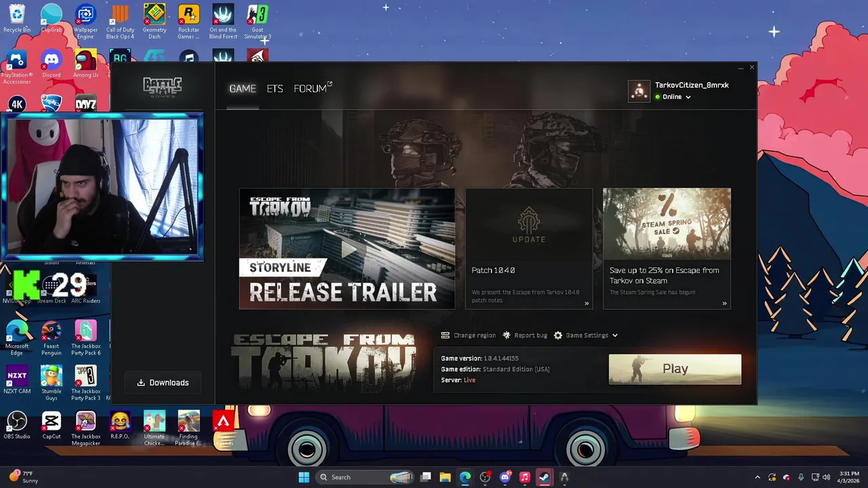Viewport: 868px width, 488px height.
Task: Open CapCut desktop shortcut
Action: point(52,426)
